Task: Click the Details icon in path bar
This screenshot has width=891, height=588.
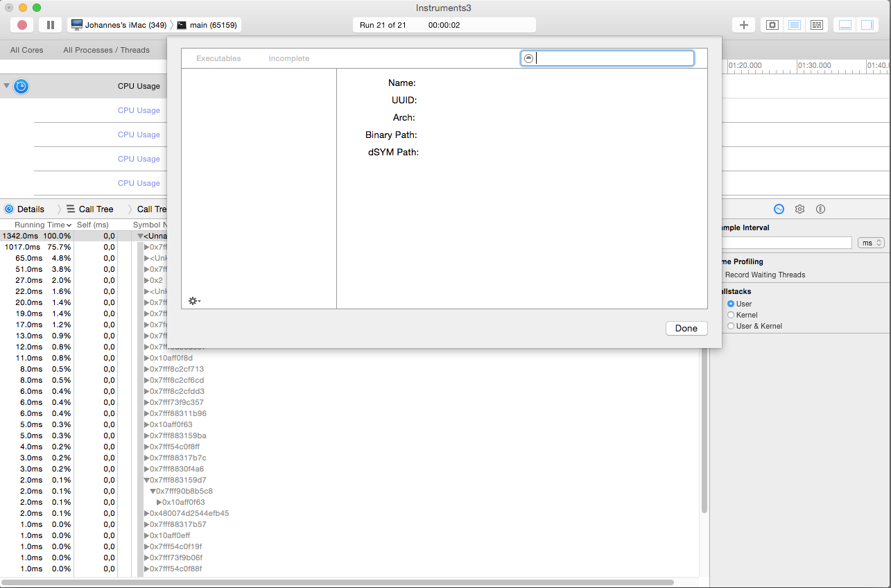Action: coord(9,209)
